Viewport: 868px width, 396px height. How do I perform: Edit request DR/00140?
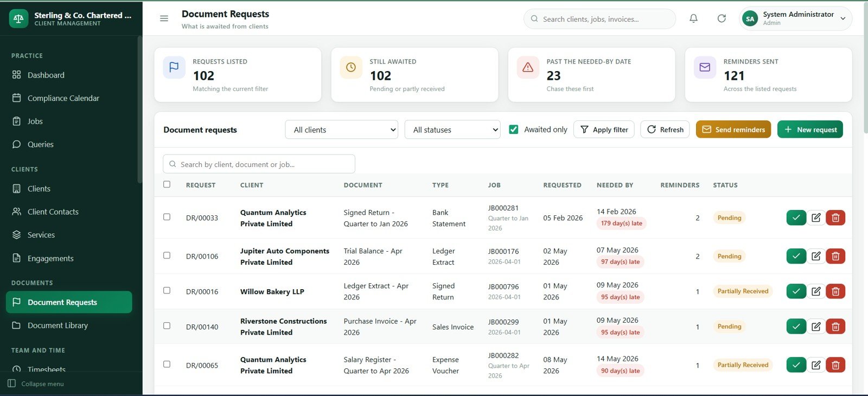(x=816, y=327)
